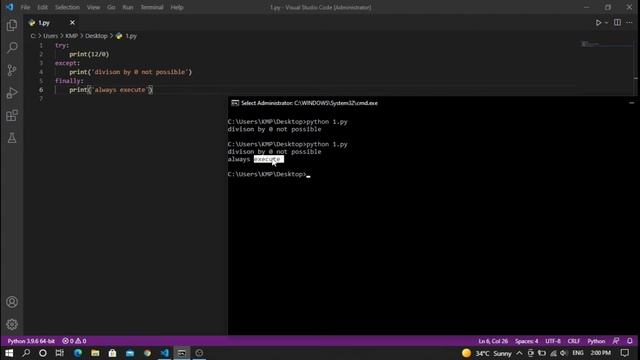Show hidden system tray icons chevron
Viewport: 640px width, 360px height.
(519, 353)
